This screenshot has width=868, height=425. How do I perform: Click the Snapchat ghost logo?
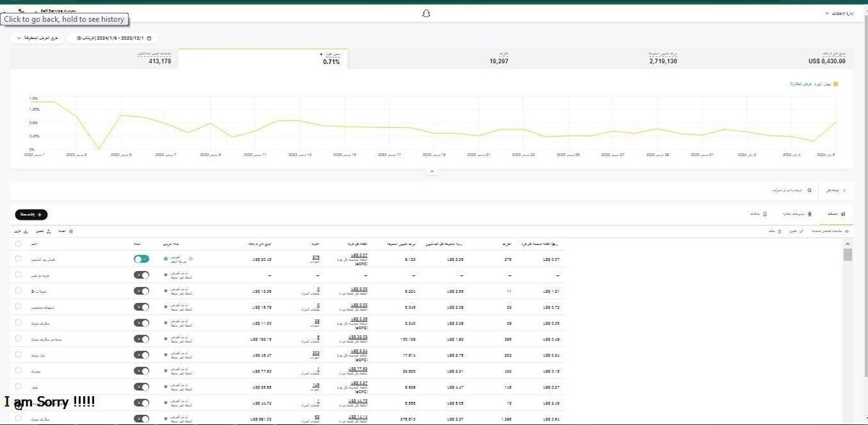[427, 13]
